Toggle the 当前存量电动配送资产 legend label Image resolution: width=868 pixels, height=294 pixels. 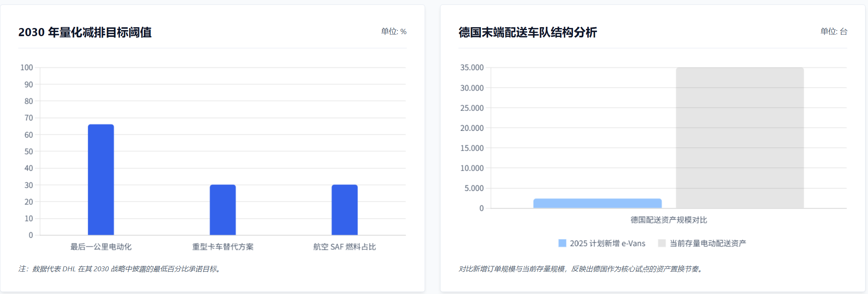(707, 243)
